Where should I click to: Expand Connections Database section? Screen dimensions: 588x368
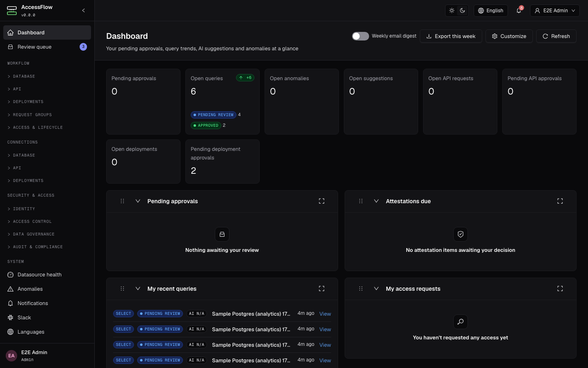pyautogui.click(x=47, y=155)
